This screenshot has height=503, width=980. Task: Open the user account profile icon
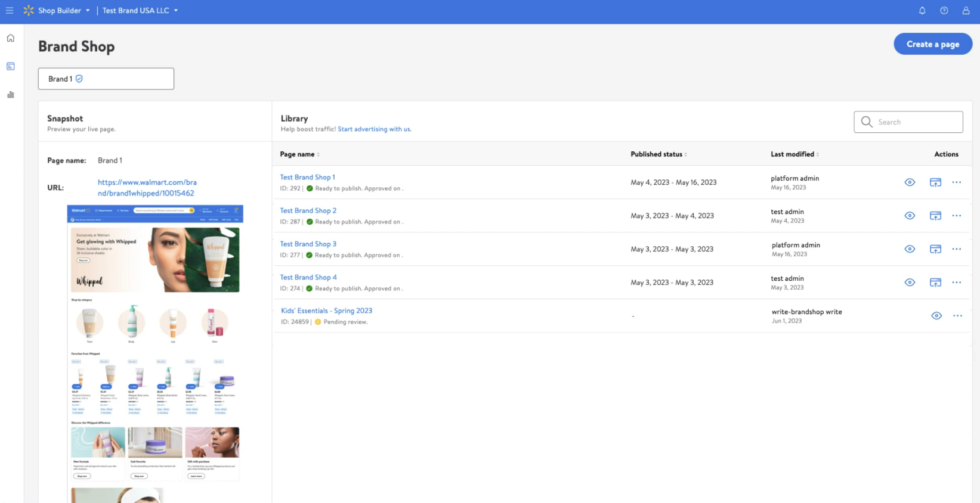tap(966, 11)
